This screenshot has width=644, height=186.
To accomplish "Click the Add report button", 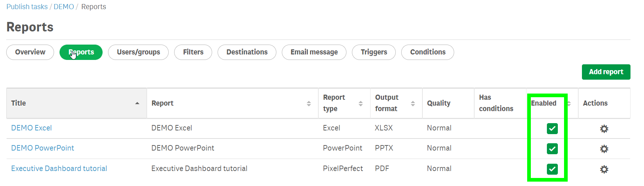I will [x=606, y=72].
